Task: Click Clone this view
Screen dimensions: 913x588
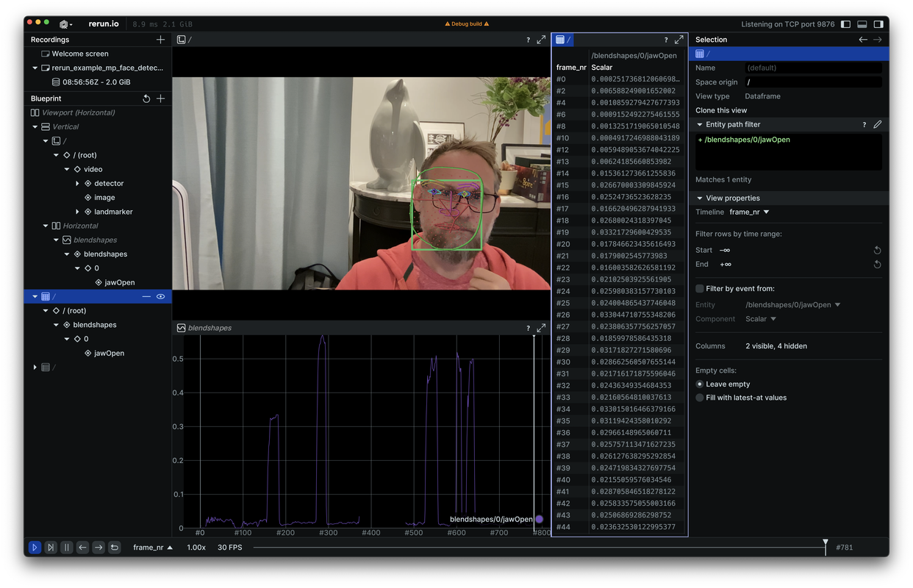Action: pos(721,110)
